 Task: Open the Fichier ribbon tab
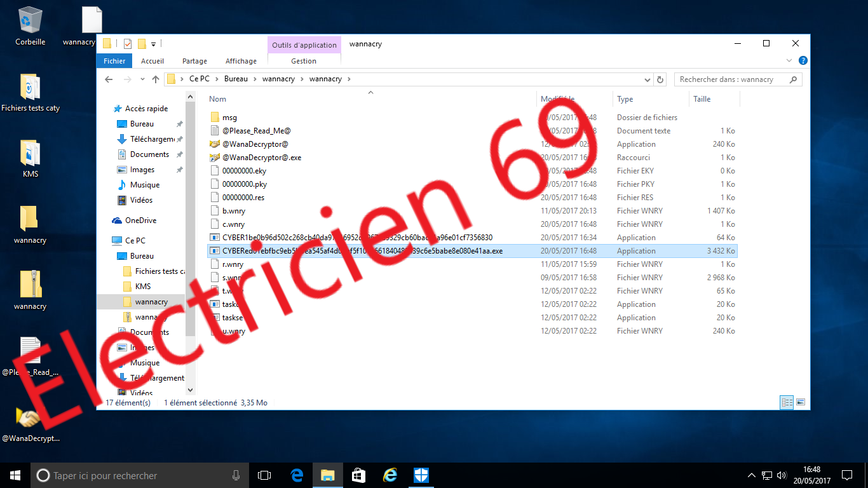(x=115, y=61)
